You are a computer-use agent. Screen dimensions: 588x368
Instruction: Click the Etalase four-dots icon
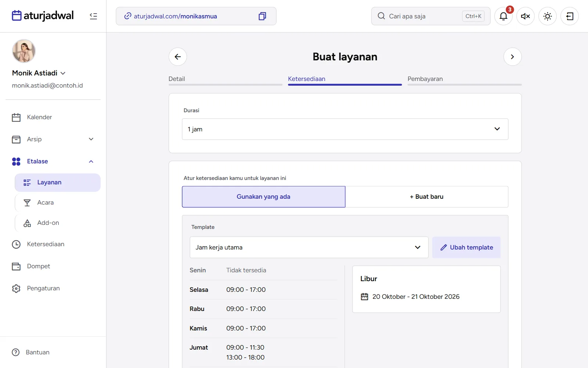click(16, 162)
